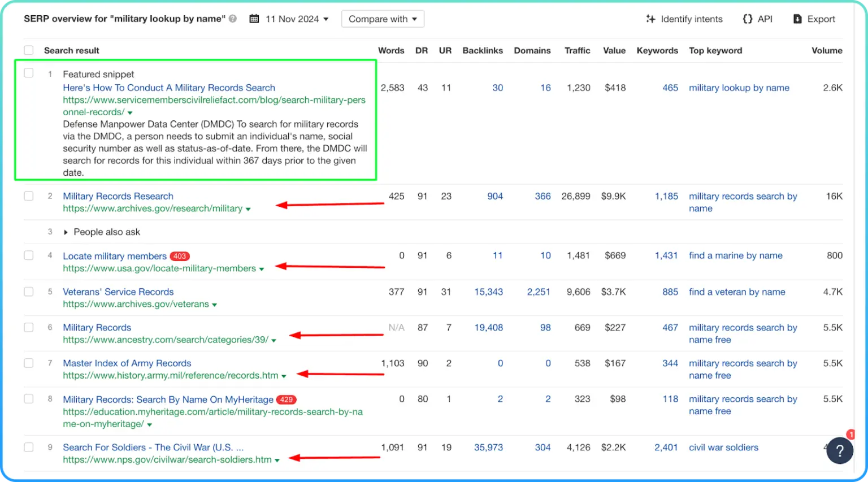Click the 429 badge on the MyHeritage result
This screenshot has width=868, height=482.
coord(287,400)
